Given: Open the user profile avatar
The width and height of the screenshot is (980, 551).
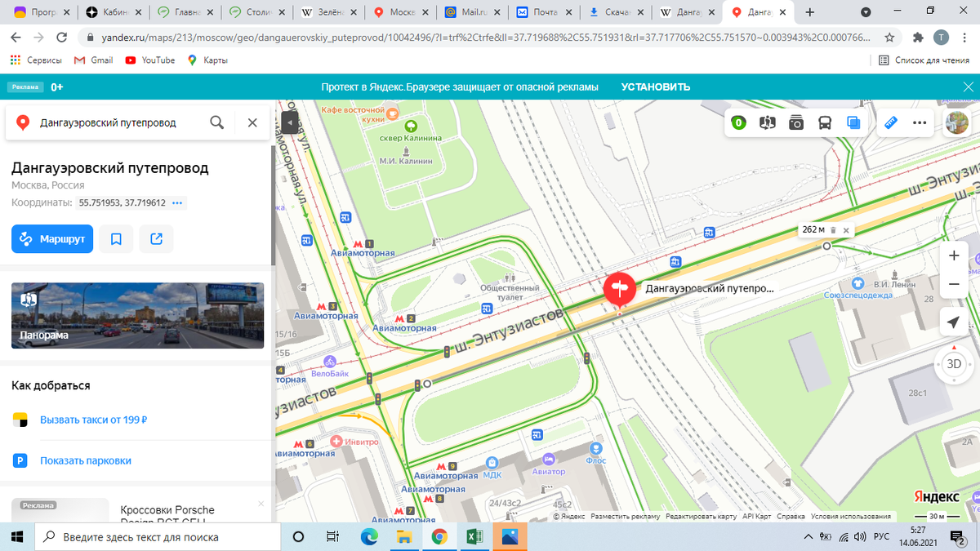Looking at the screenshot, I should tap(957, 122).
